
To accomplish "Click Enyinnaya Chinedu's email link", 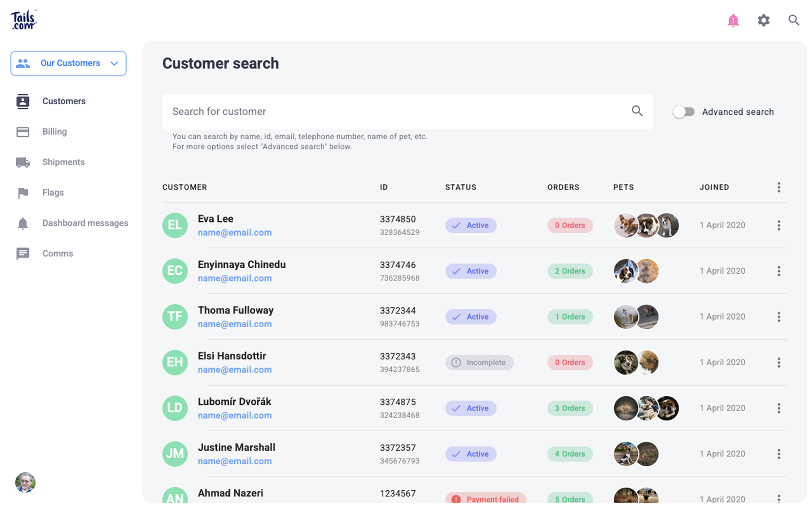I will [234, 278].
